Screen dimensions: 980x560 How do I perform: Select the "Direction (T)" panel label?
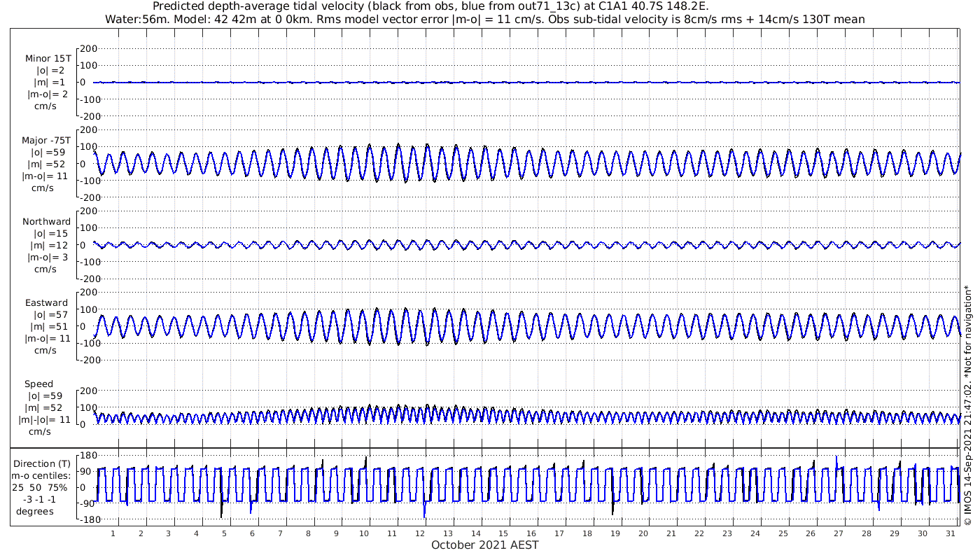[43, 464]
